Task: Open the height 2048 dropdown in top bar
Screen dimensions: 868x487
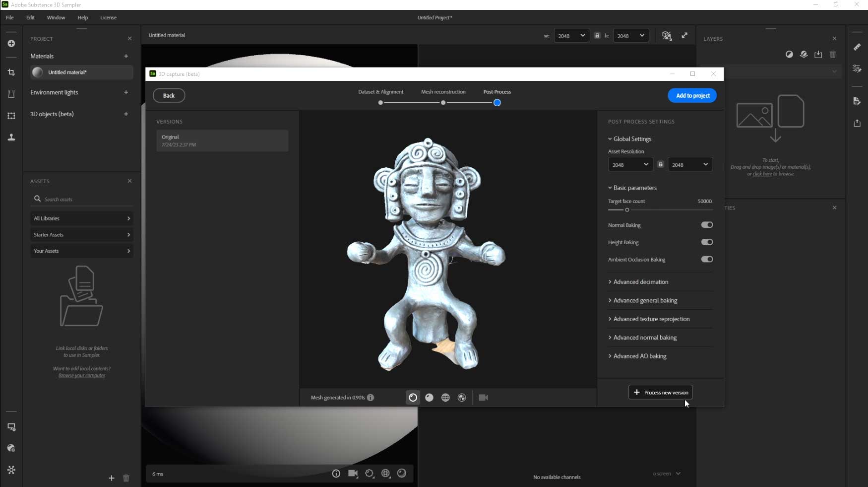Action: (631, 36)
